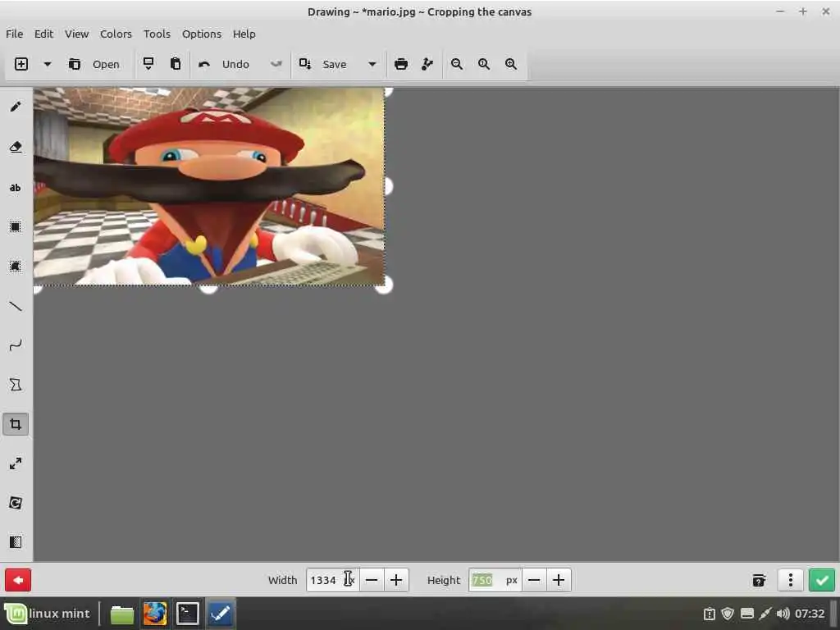Viewport: 840px width, 630px height.
Task: Open the Options menu
Action: click(x=202, y=34)
